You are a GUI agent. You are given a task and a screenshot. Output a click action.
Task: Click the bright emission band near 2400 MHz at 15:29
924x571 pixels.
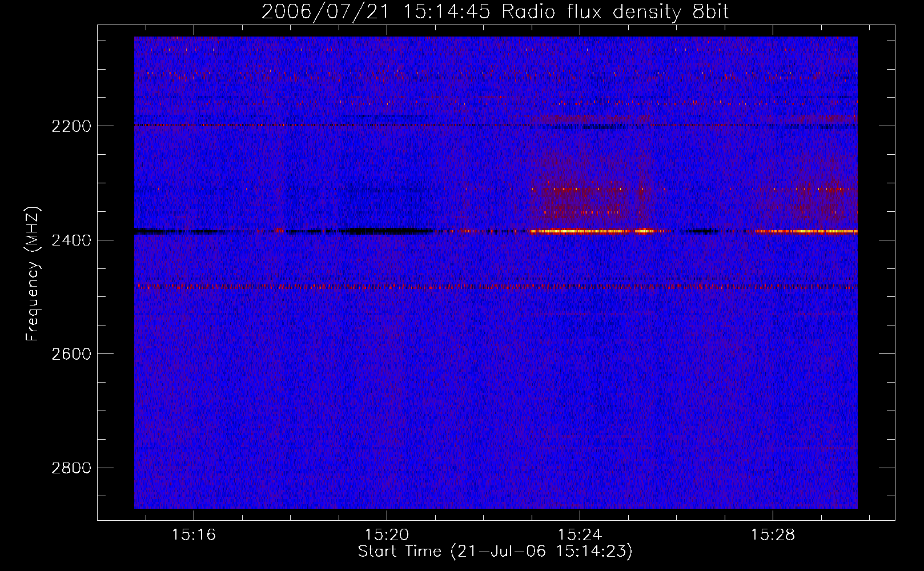click(805, 231)
